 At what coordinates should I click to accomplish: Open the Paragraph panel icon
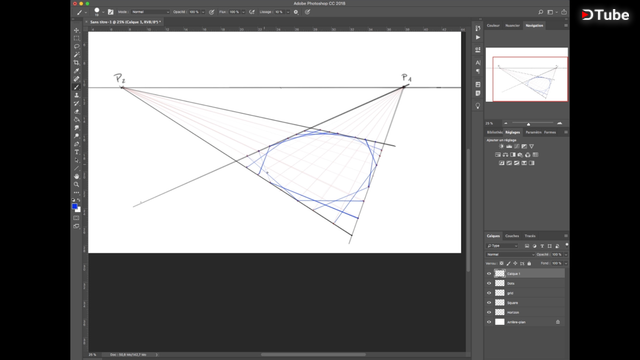click(x=478, y=71)
